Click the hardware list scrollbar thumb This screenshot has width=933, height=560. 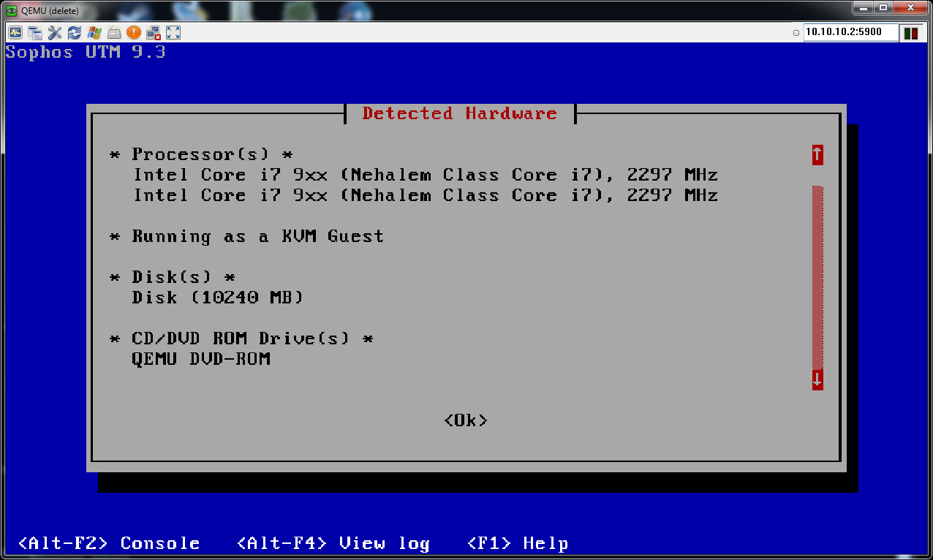[x=817, y=278]
